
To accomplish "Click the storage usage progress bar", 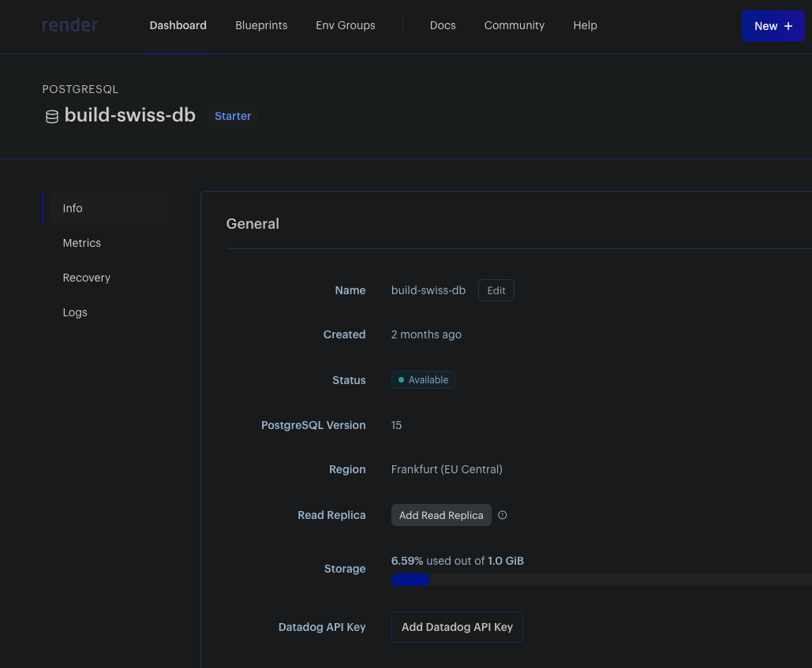I will [601, 580].
